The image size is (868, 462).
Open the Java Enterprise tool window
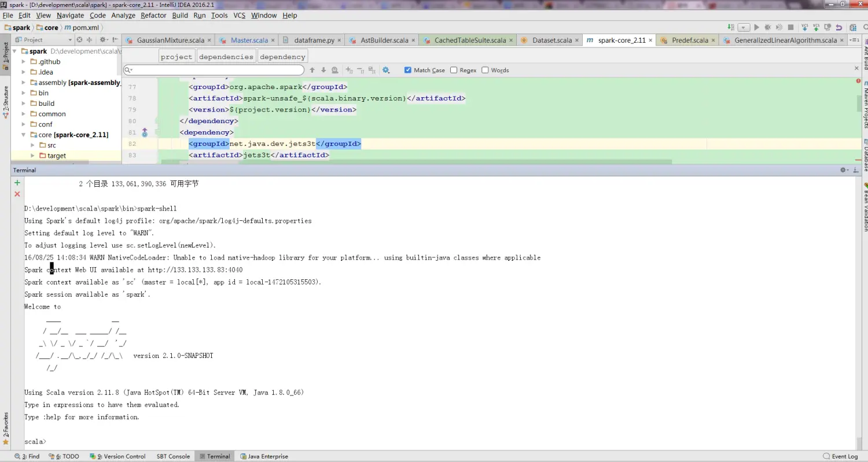[263, 456]
